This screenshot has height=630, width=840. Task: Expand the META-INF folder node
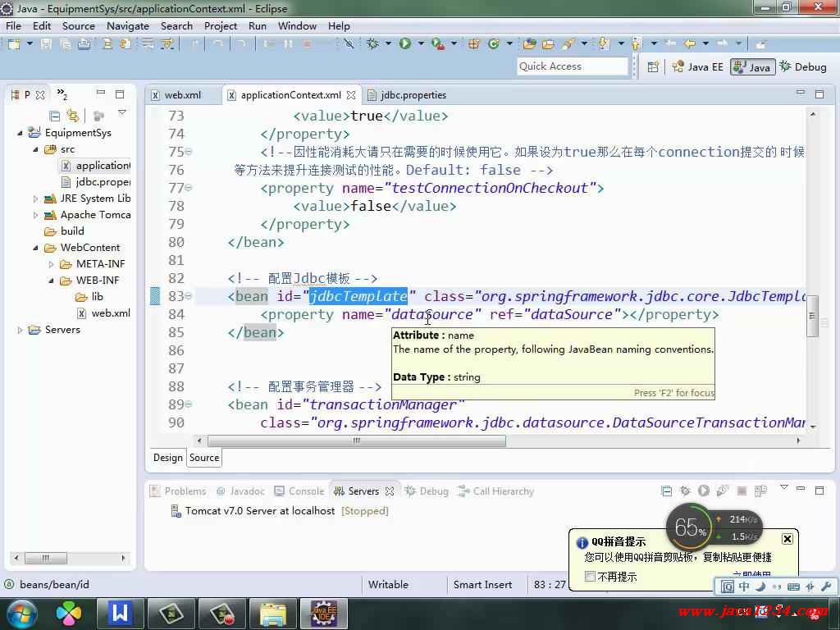click(x=51, y=264)
